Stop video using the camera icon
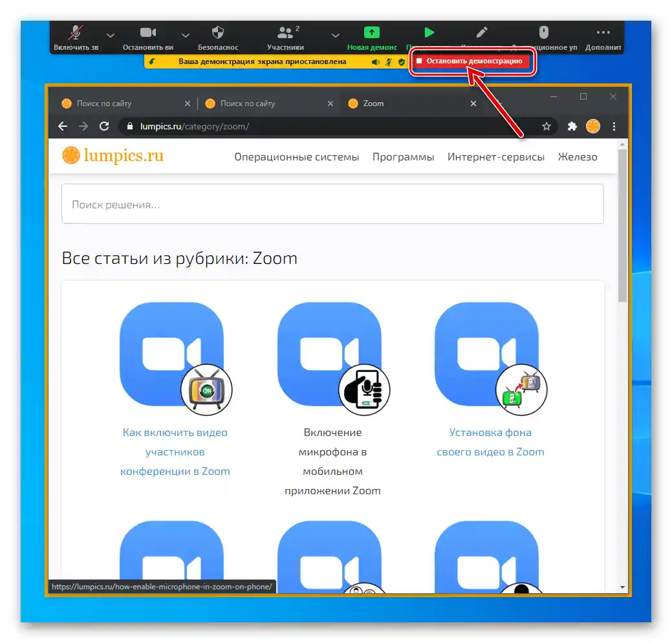Screen dimensions: 672x643 pos(147,32)
